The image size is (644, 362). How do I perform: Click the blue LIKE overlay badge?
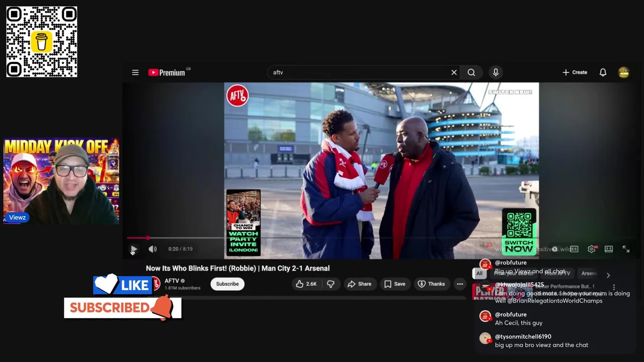click(123, 285)
